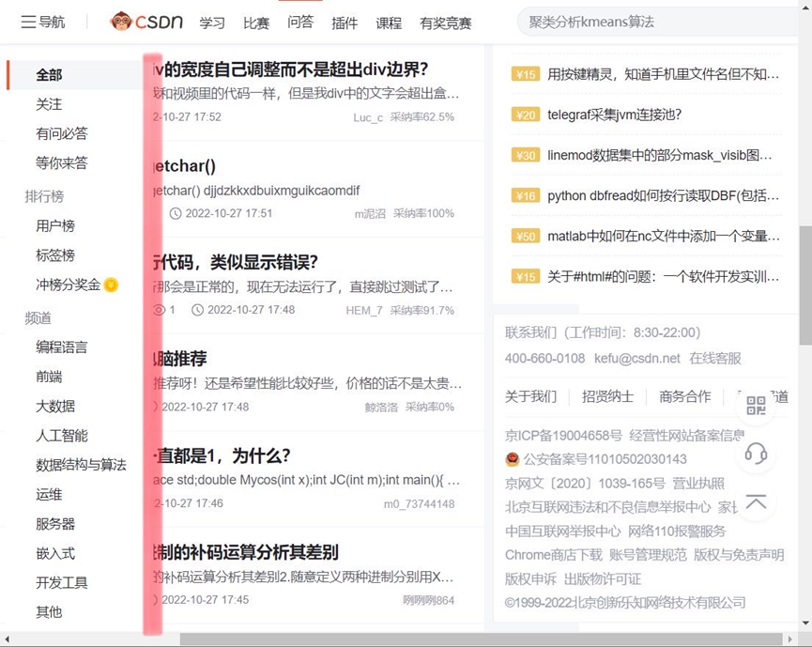The width and height of the screenshot is (812, 647).
Task: Open the 用户榜 ranking
Action: 55,226
